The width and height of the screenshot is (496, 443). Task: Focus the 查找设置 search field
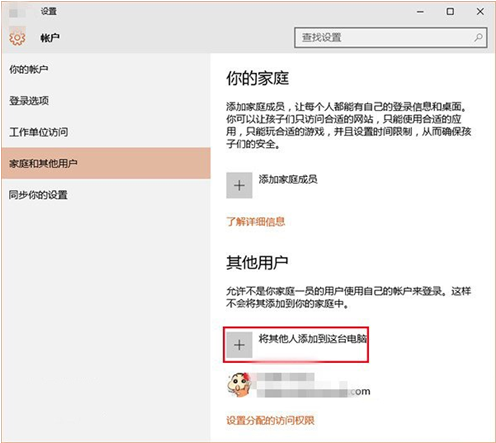coord(390,37)
